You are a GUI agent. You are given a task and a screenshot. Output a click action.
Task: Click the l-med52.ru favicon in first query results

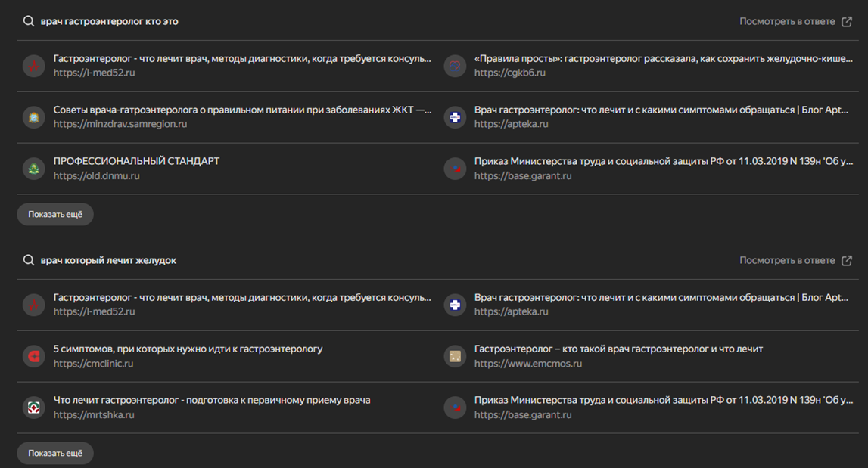(34, 66)
